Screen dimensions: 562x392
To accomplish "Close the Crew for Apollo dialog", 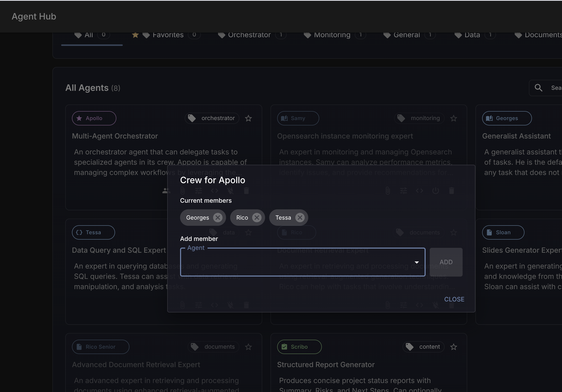I will click(454, 299).
